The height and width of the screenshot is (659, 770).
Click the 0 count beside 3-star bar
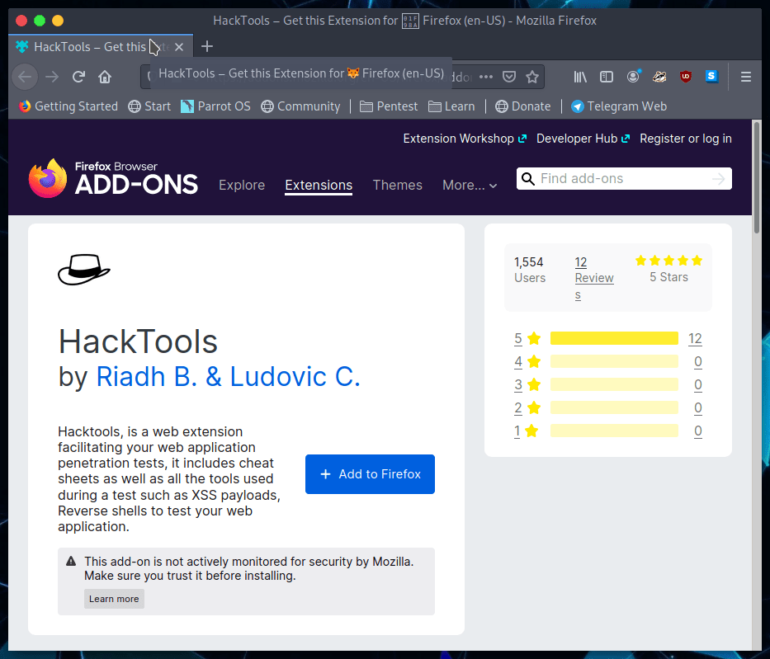coord(698,384)
